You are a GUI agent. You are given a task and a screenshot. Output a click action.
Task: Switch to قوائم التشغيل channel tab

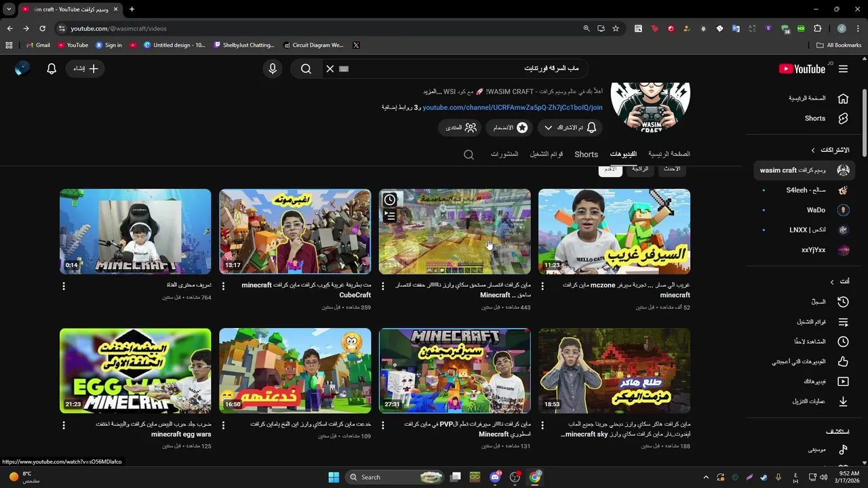click(547, 155)
